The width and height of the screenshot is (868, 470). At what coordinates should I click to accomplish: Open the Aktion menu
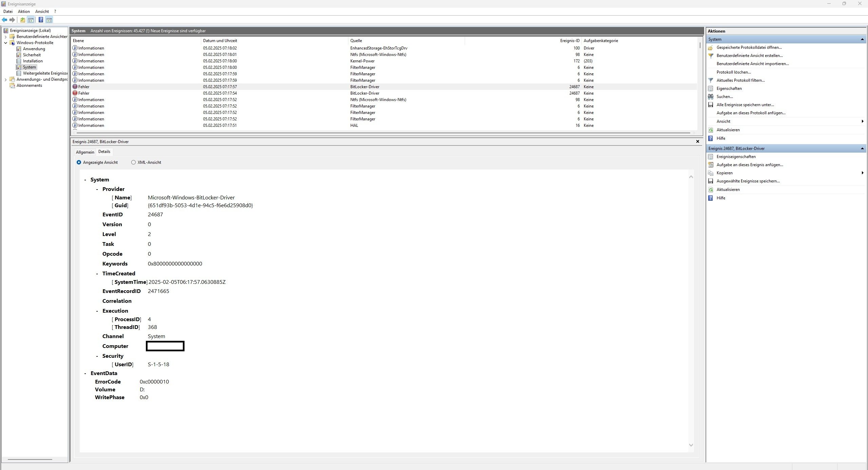coord(24,12)
